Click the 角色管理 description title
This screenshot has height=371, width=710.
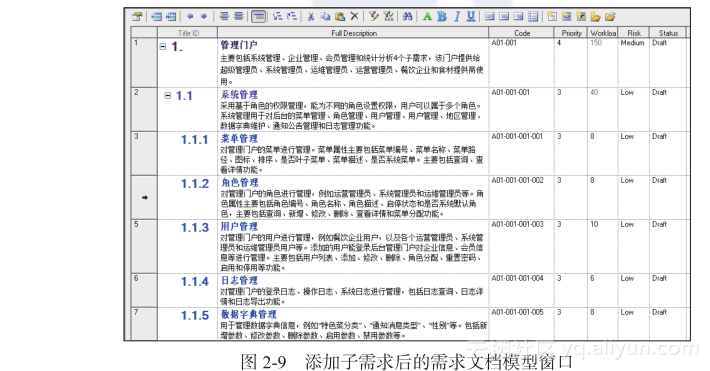240,183
